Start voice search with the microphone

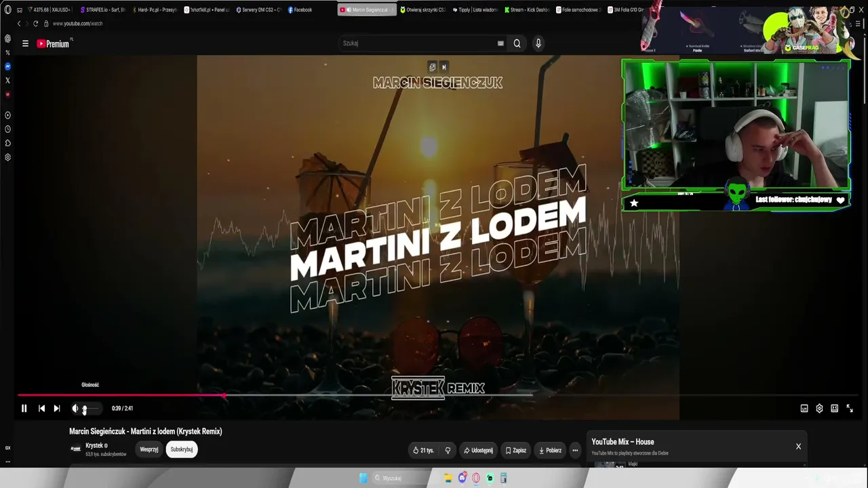pos(538,43)
